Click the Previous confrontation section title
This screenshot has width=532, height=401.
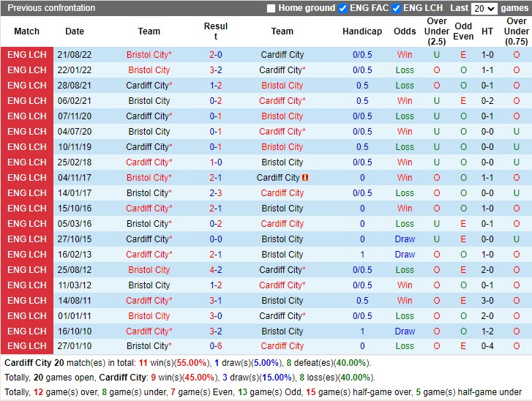(51, 8)
